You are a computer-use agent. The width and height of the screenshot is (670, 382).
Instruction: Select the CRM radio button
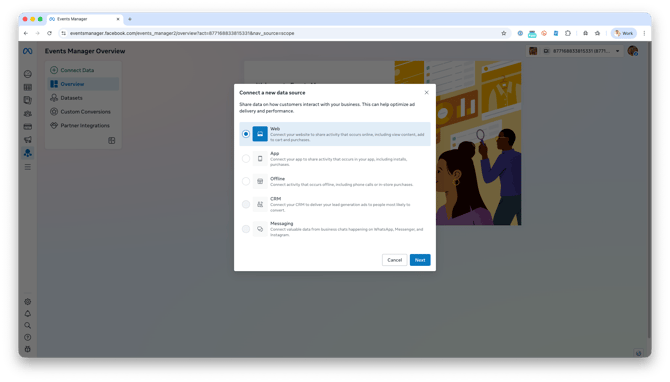[x=246, y=204]
